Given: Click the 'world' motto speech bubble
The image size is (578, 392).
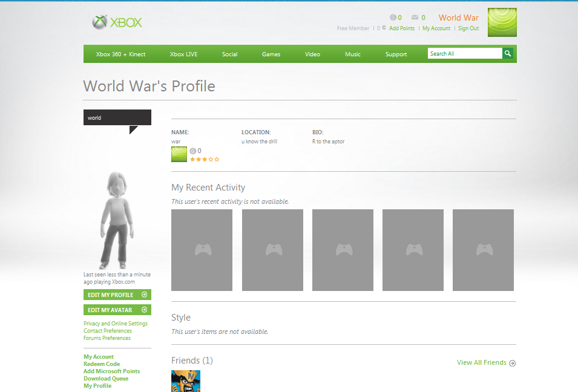Looking at the screenshot, I should pyautogui.click(x=117, y=117).
